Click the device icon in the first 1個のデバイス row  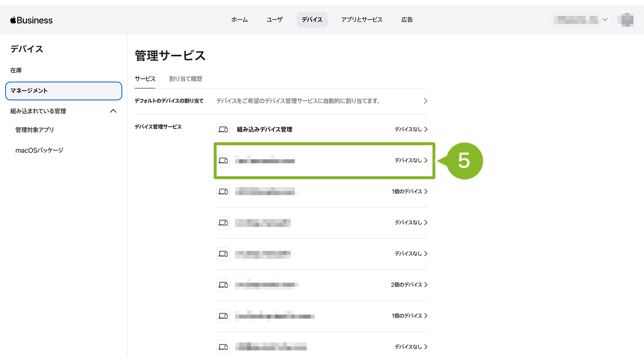pyautogui.click(x=223, y=191)
